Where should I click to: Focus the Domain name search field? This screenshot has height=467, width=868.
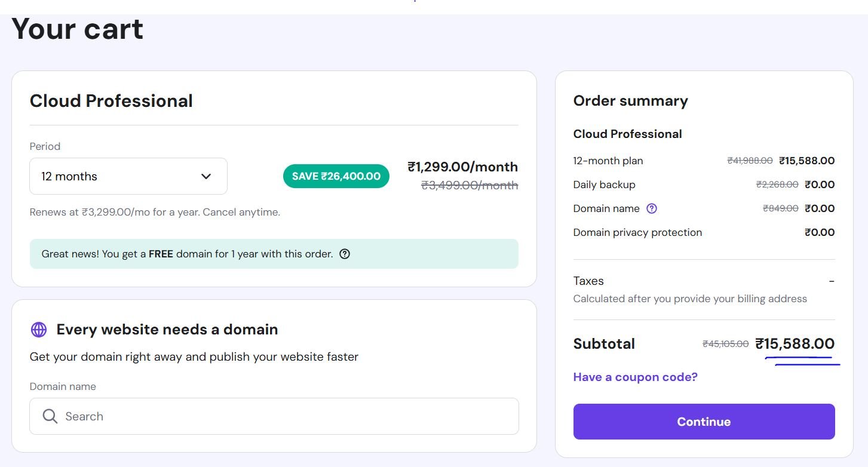(x=287, y=416)
